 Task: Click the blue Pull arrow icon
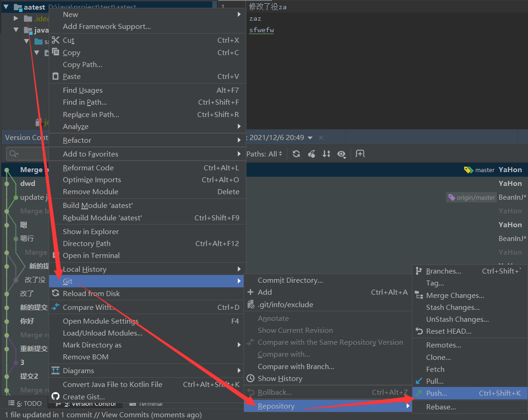(x=419, y=381)
